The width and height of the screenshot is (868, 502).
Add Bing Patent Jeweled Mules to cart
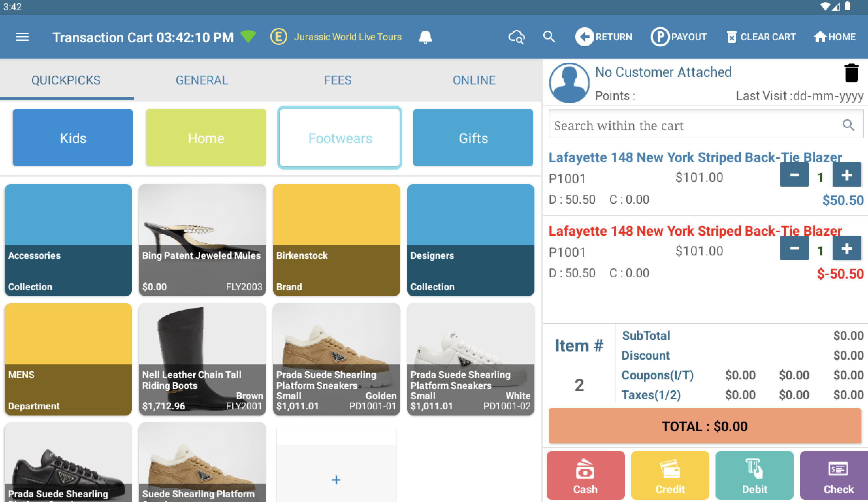(202, 240)
